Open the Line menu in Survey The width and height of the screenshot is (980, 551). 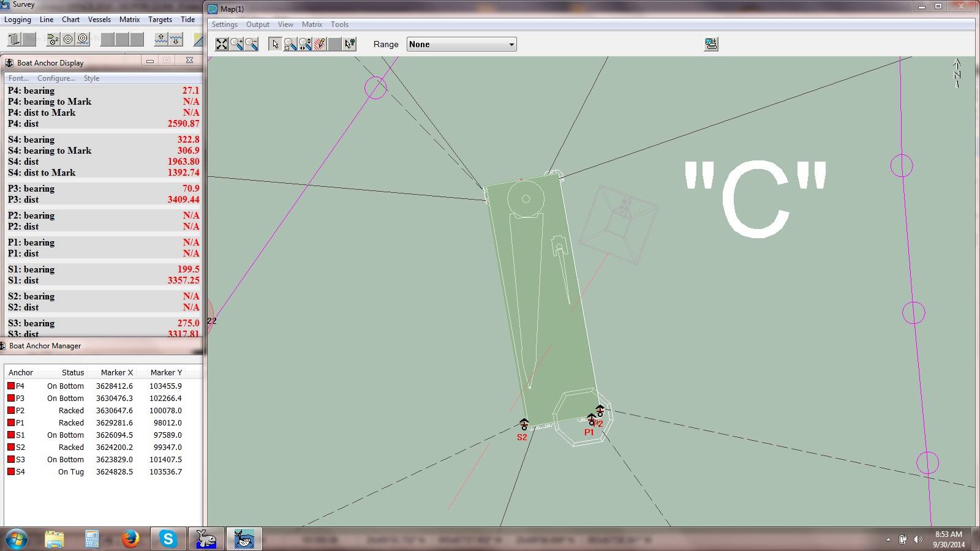point(47,20)
